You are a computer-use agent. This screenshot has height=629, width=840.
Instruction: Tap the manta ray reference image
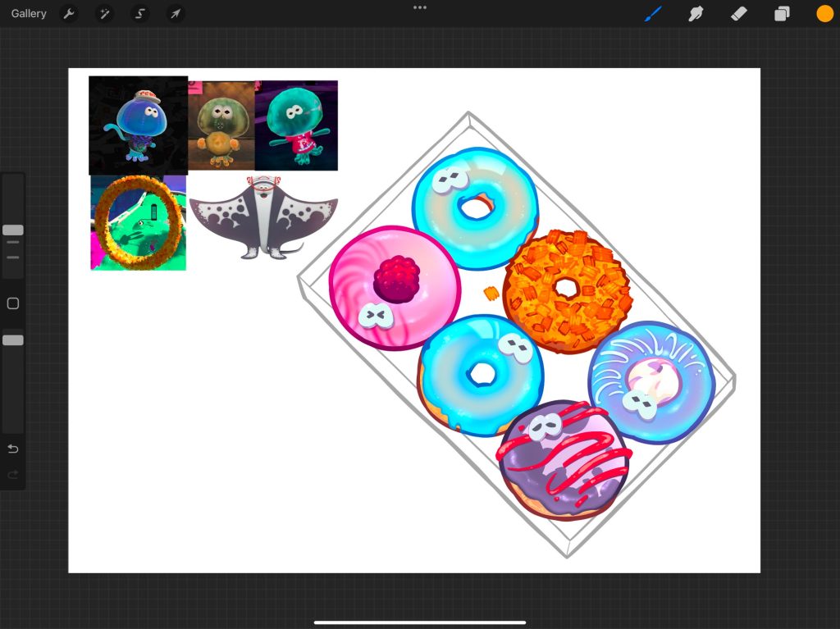(x=263, y=217)
